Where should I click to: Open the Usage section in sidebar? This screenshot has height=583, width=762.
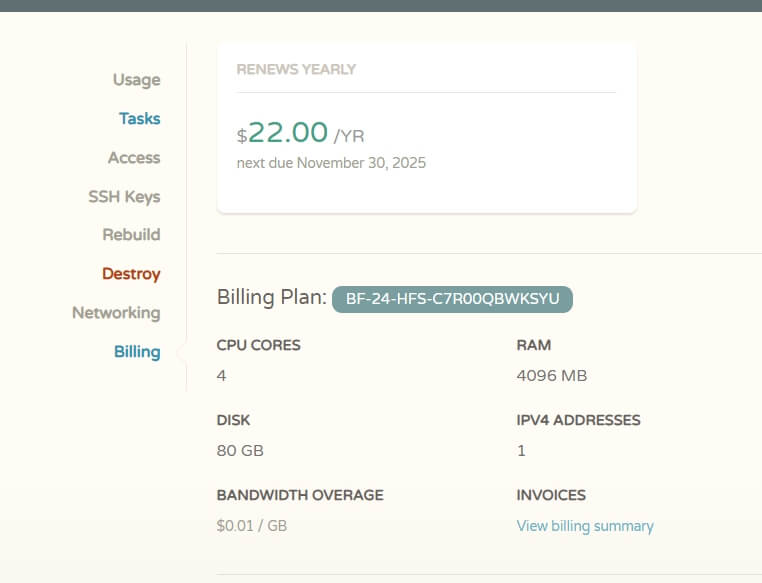pyautogui.click(x=136, y=80)
